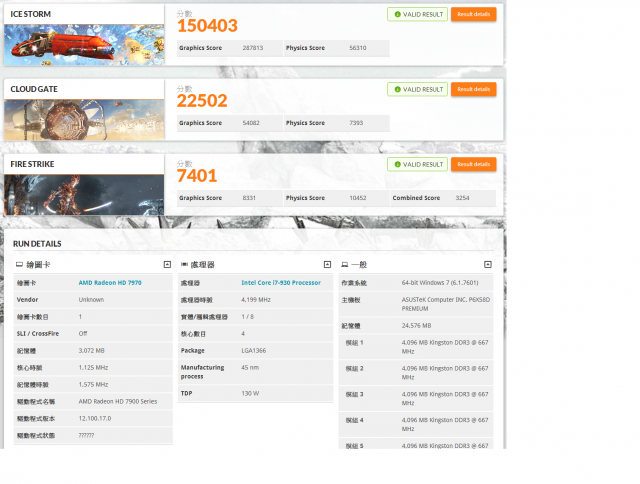Select processor clock value 4,199 MHz
Screen dimensions: 640x484
(x=256, y=300)
